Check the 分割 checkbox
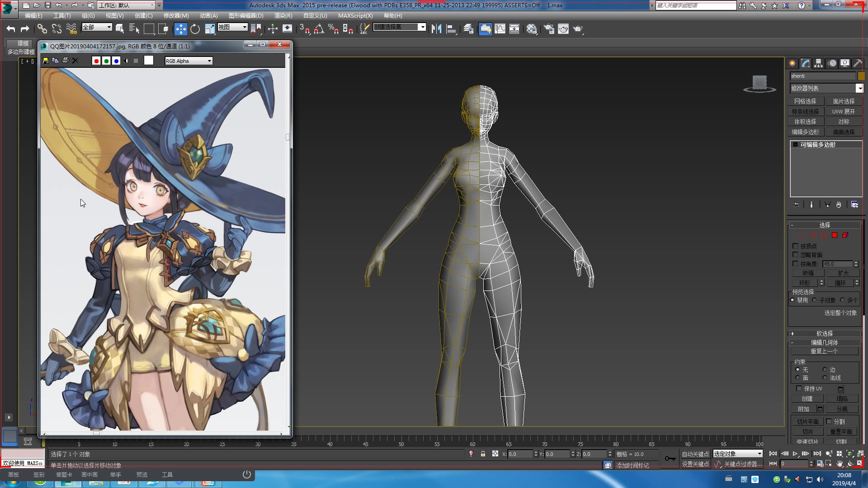 pos(829,421)
